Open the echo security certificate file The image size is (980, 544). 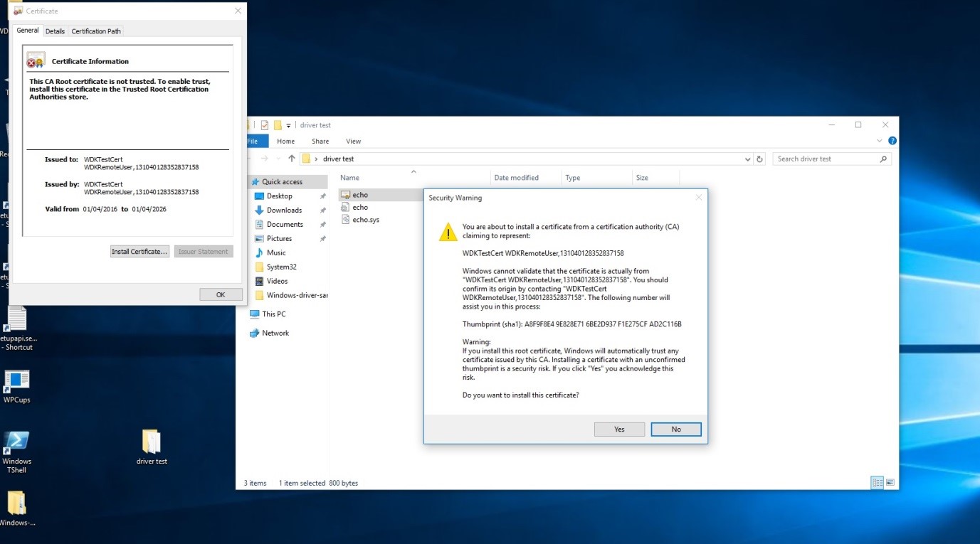coord(359,194)
